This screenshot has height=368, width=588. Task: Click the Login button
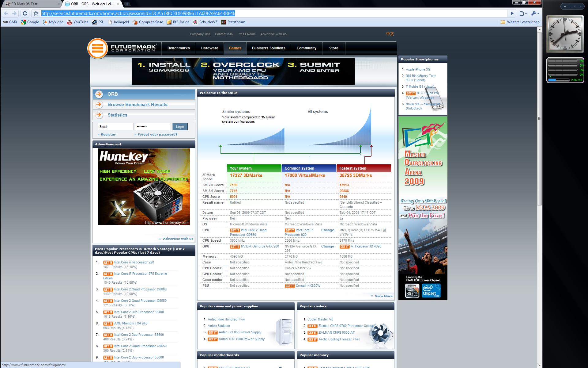tap(180, 127)
